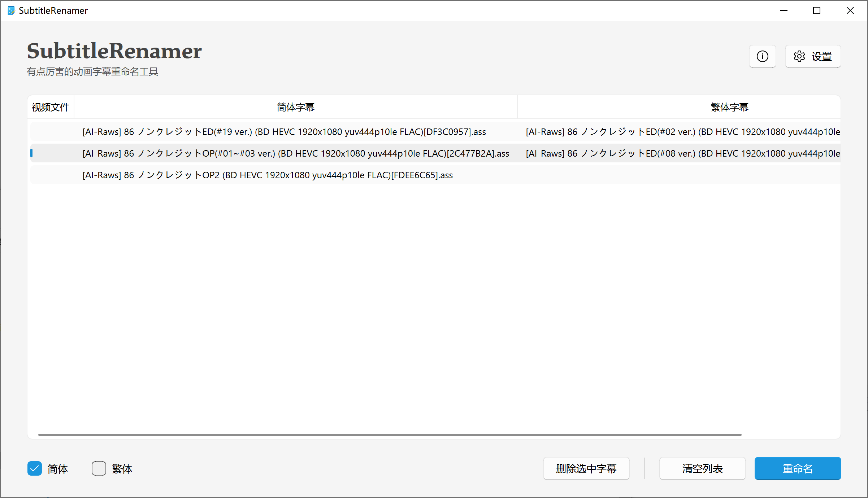Open settings via the gear icon
The width and height of the screenshot is (868, 498).
(x=799, y=56)
